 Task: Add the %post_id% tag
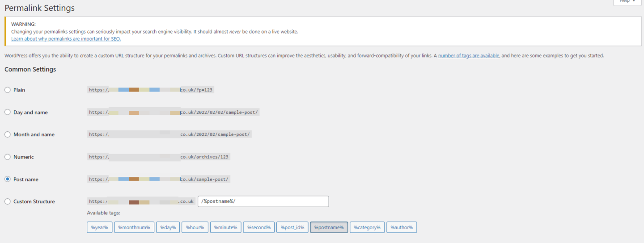click(292, 227)
